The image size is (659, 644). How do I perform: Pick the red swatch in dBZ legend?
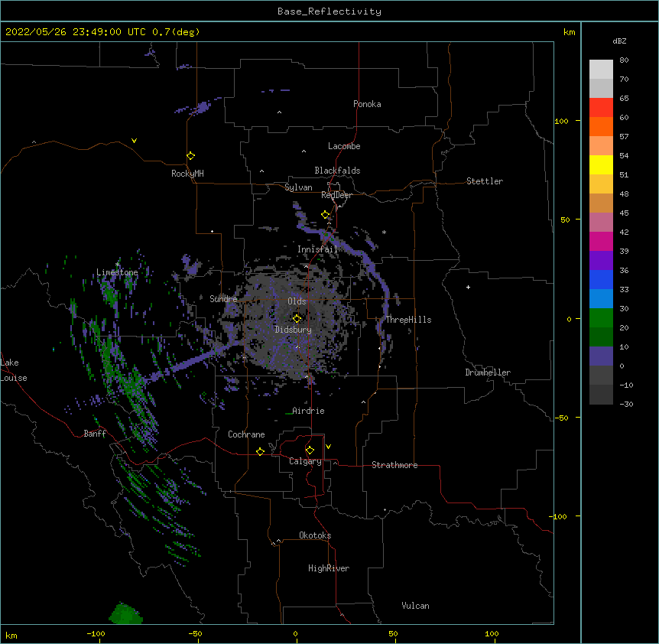[601, 107]
